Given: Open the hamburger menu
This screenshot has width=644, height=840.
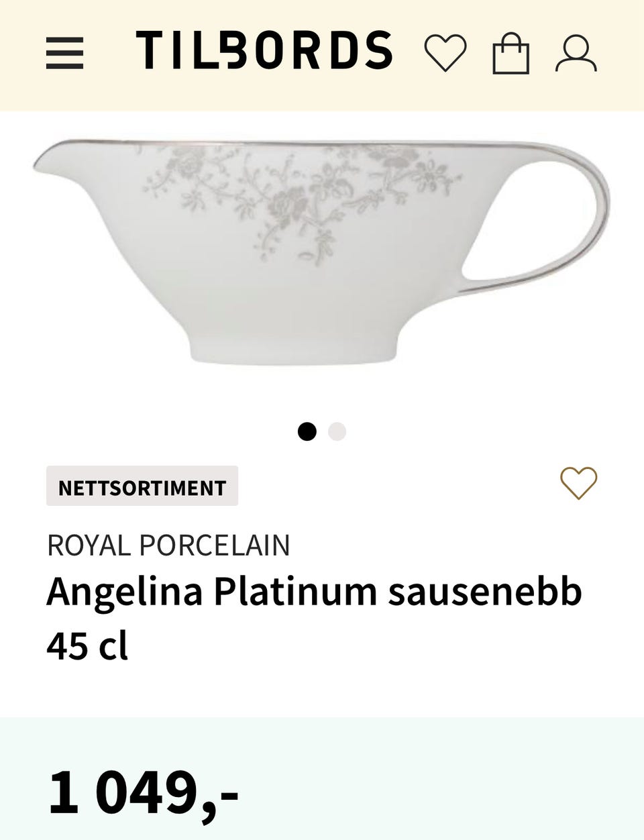Looking at the screenshot, I should (64, 53).
